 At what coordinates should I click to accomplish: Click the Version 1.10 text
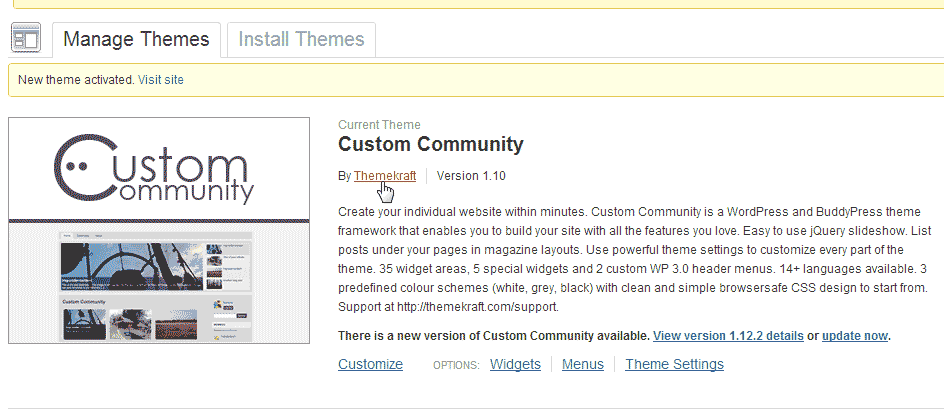point(471,176)
